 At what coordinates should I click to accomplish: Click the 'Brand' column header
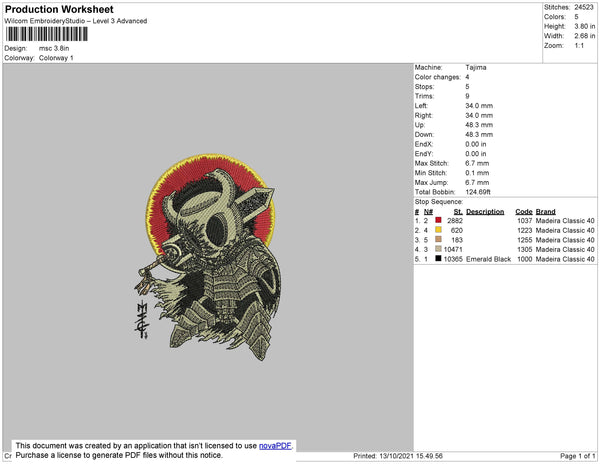(546, 212)
